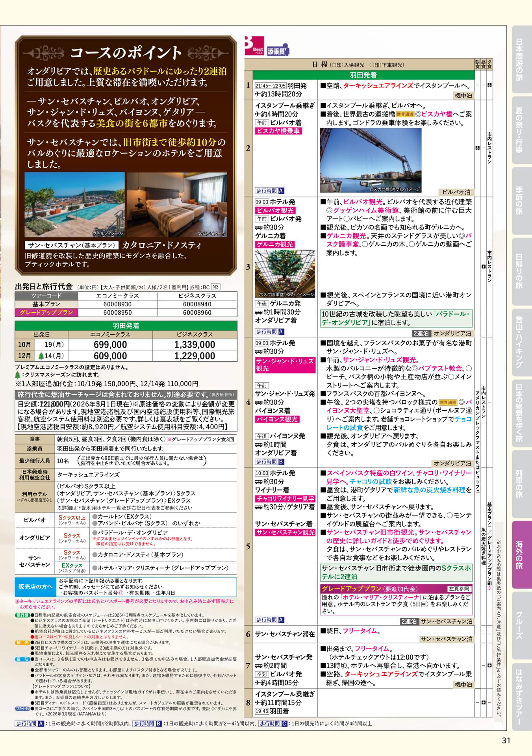Click the 添乗員 tour conductor badge
Viewport: 532px width, 756px height.
click(x=278, y=50)
